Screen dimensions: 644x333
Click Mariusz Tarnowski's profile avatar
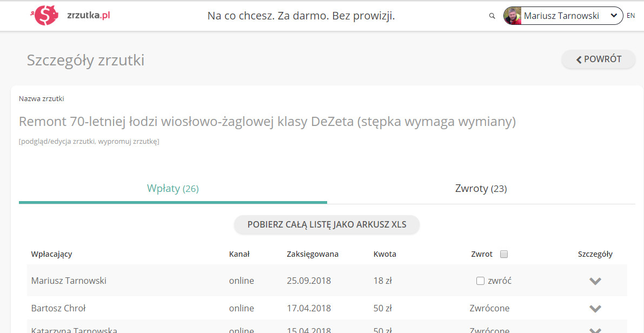click(513, 16)
